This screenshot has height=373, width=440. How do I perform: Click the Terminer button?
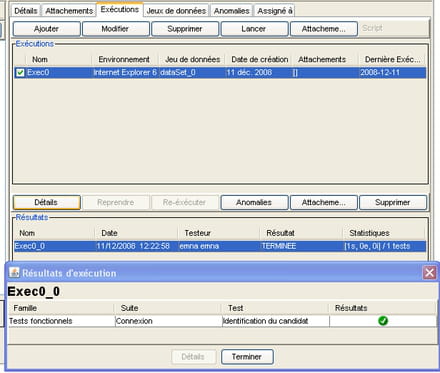pyautogui.click(x=247, y=357)
